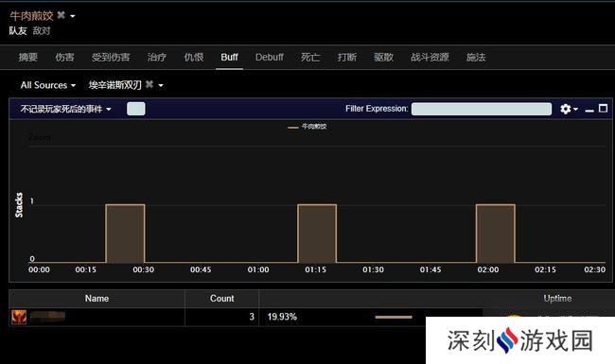Expand the 不记录玩家死后的事件 dropdown
This screenshot has width=615, height=364.
point(65,109)
